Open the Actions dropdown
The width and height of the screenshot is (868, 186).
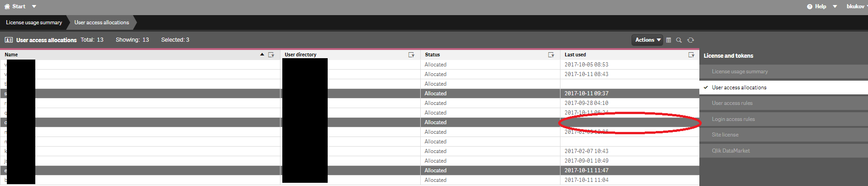647,40
